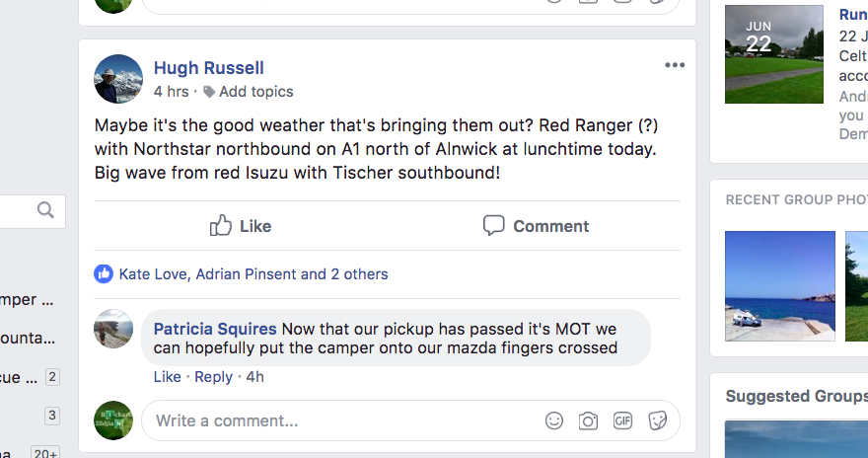Click the search magnifier icon
Viewport: 868px width, 458px height.
click(x=45, y=210)
